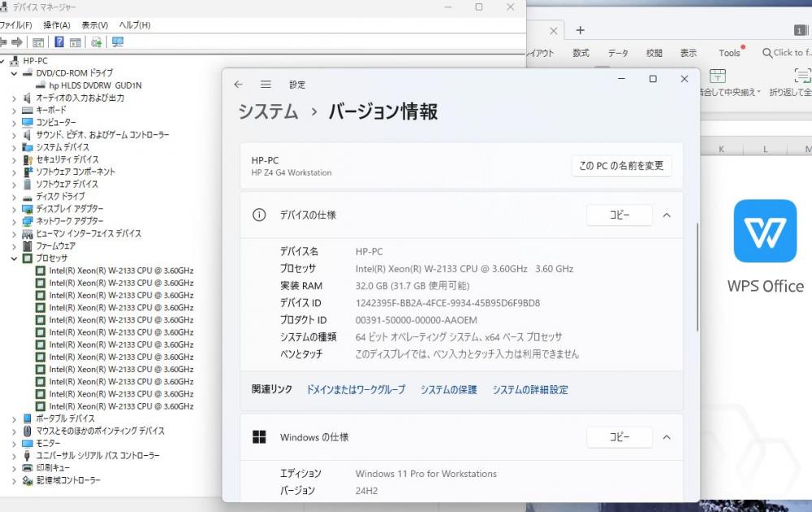Copy Windows specs with the コピー button

[620, 437]
